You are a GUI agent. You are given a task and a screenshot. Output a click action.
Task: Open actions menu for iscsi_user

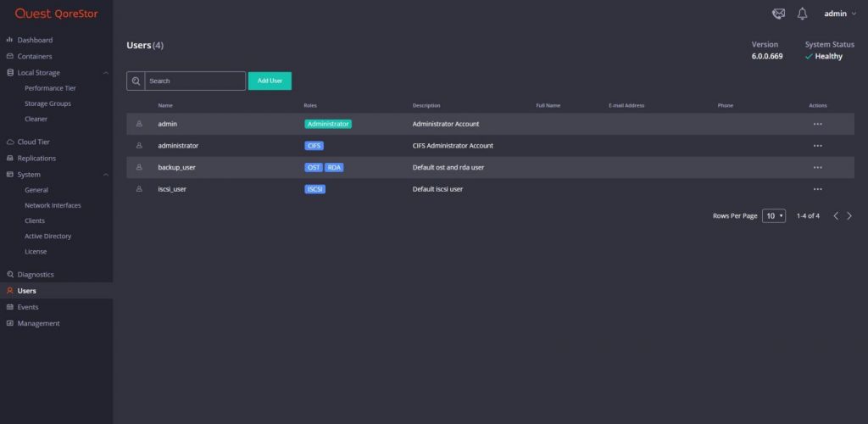[818, 189]
